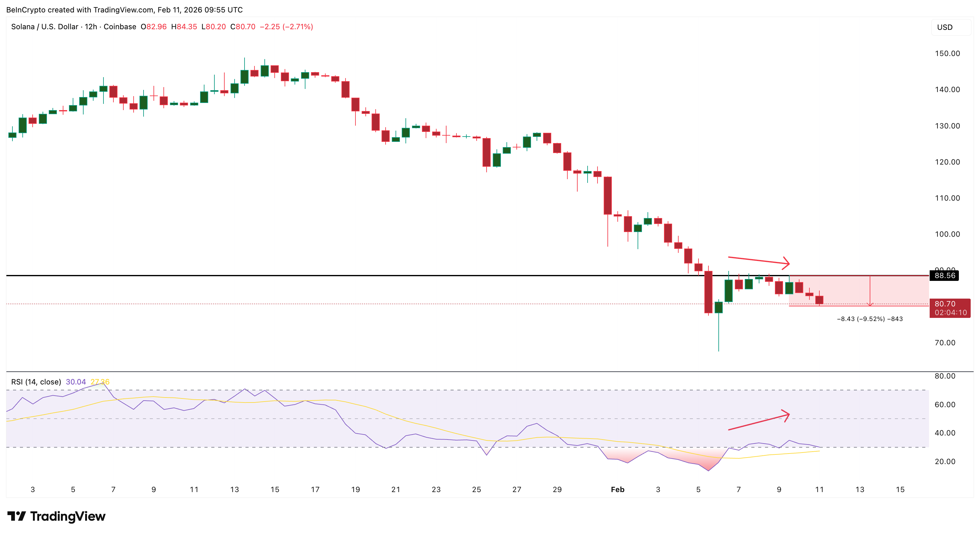Click the Feb label on the time axis
The width and height of the screenshot is (980, 535).
pos(617,490)
